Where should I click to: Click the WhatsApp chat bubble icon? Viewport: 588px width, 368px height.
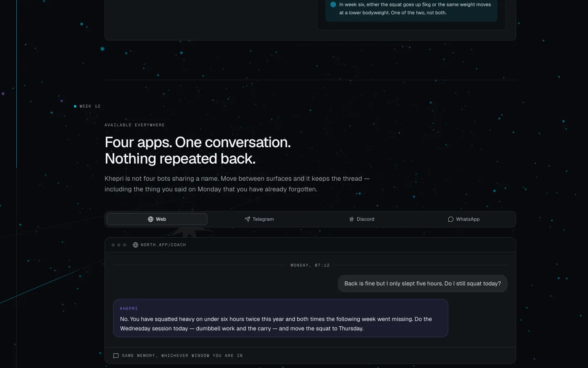(x=451, y=219)
